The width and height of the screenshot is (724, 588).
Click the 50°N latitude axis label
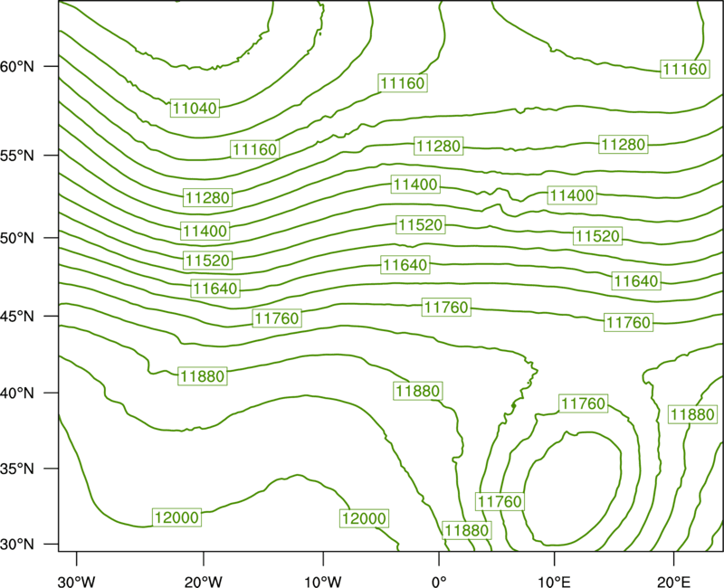click(17, 238)
